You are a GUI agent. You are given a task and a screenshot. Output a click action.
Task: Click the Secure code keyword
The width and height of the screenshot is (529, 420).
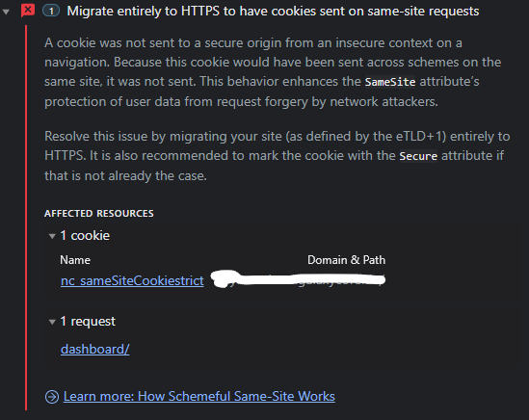point(418,156)
